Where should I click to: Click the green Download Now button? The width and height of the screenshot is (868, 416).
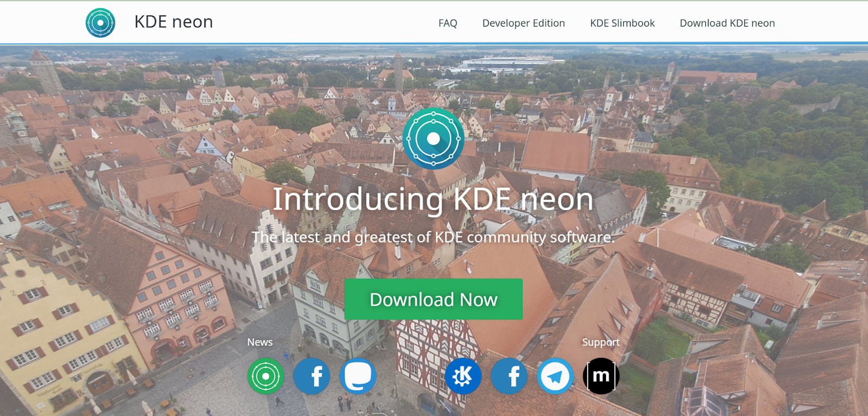coord(433,299)
